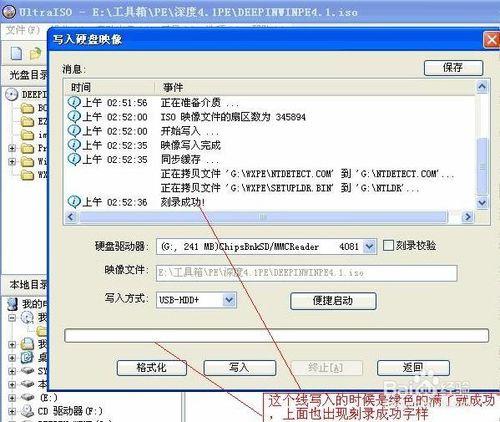Click the info icon of the 02:51:56 row
The width and height of the screenshot is (500, 422).
point(74,102)
